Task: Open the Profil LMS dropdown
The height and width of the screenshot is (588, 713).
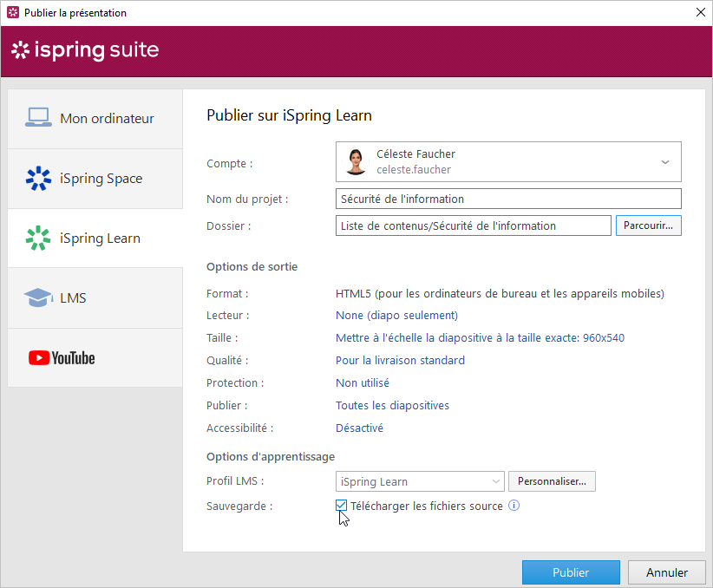Action: tap(420, 481)
